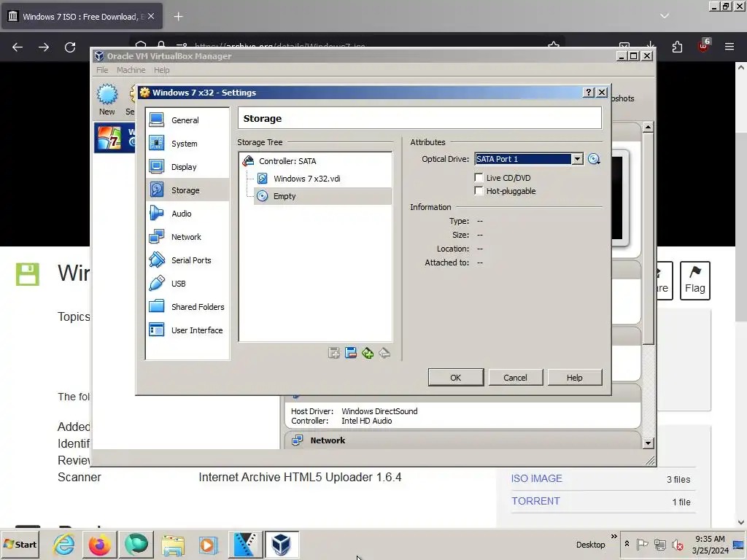The image size is (747, 560).
Task: Show hidden system tray icons
Action: tap(627, 544)
